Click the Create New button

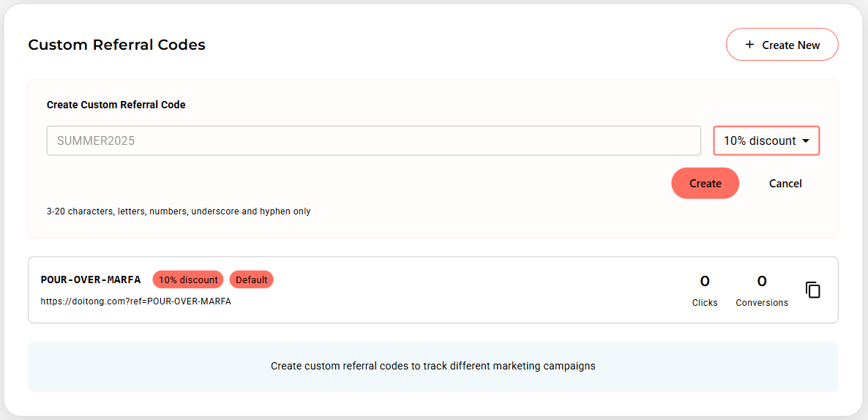point(782,45)
